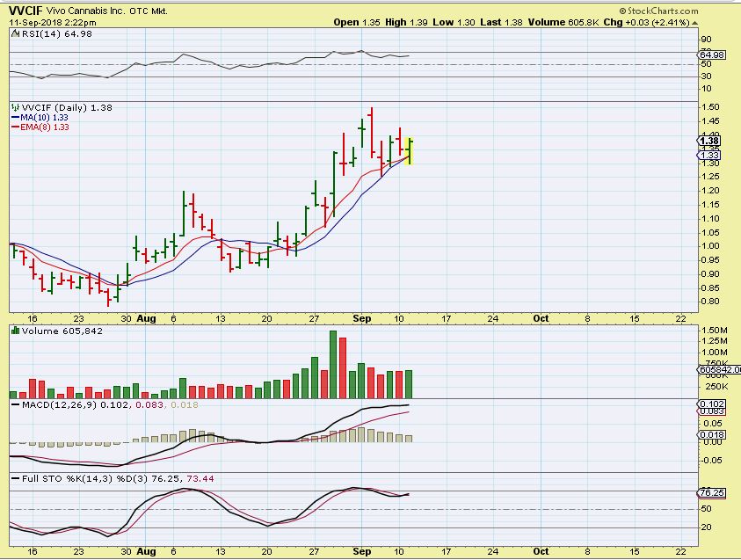Click the EMA(8) 1.33 legend text
This screenshot has width=741, height=560.
pyautogui.click(x=45, y=127)
